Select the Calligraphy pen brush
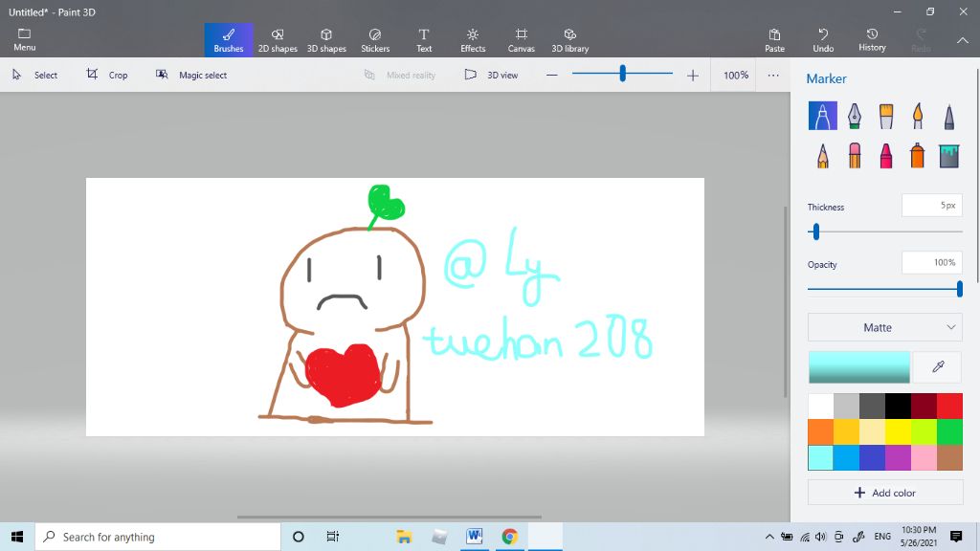This screenshot has height=551, width=980. 855,116
